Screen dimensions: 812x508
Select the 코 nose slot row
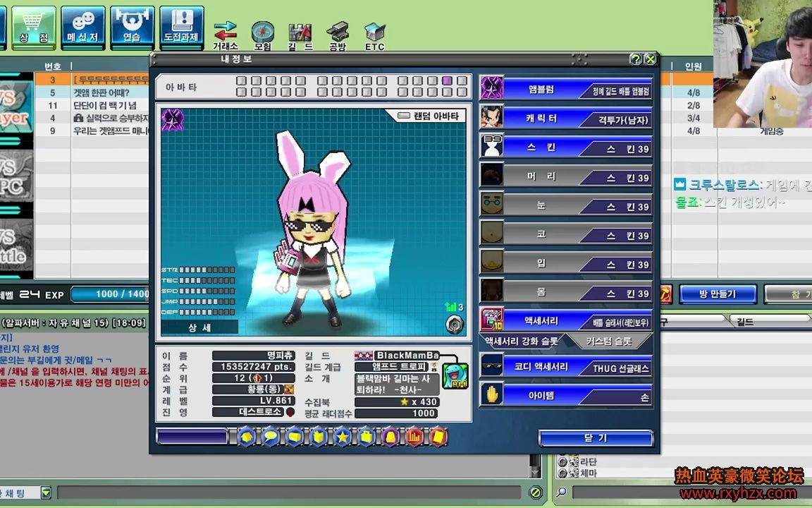click(x=565, y=234)
